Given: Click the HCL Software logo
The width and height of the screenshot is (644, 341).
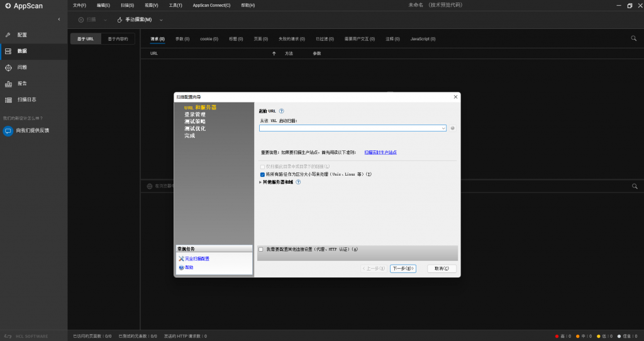Looking at the screenshot, I should [26, 336].
